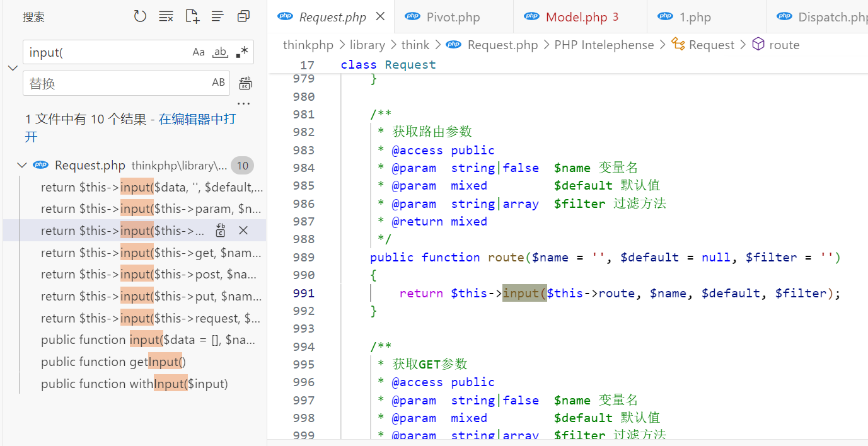The image size is (868, 446).
Task: Toggle Preserve Case in replace box
Action: pos(218,83)
